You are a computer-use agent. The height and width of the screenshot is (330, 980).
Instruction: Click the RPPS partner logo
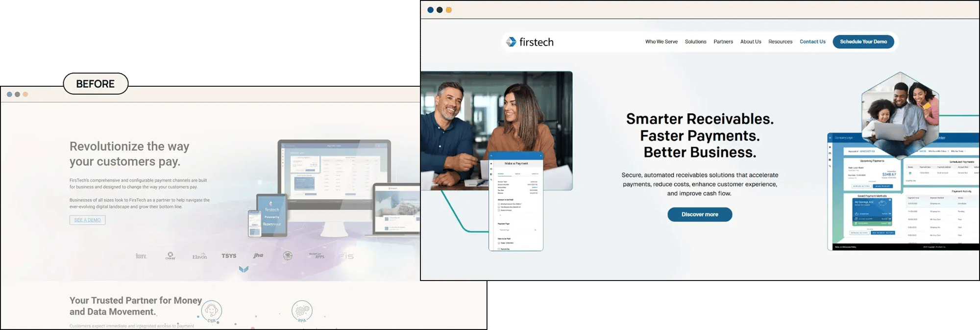point(317,255)
